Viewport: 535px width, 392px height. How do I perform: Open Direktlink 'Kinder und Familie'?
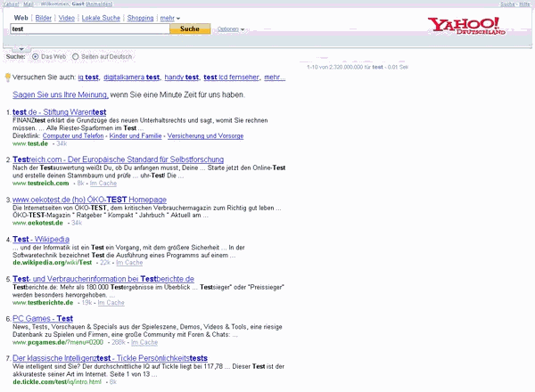tap(136, 136)
